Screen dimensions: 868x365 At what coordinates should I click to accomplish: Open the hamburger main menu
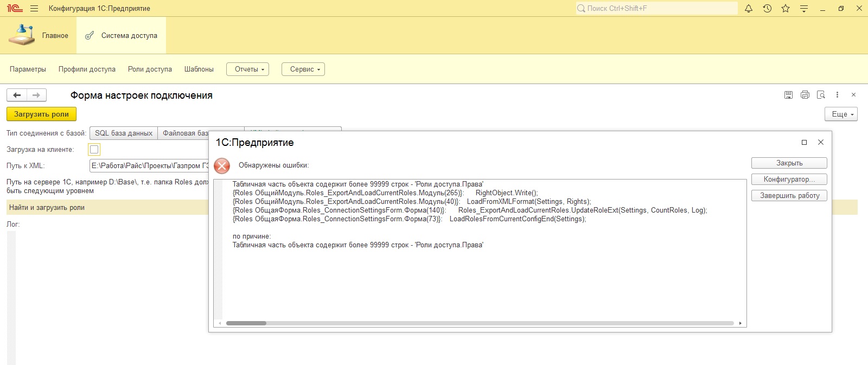click(34, 8)
